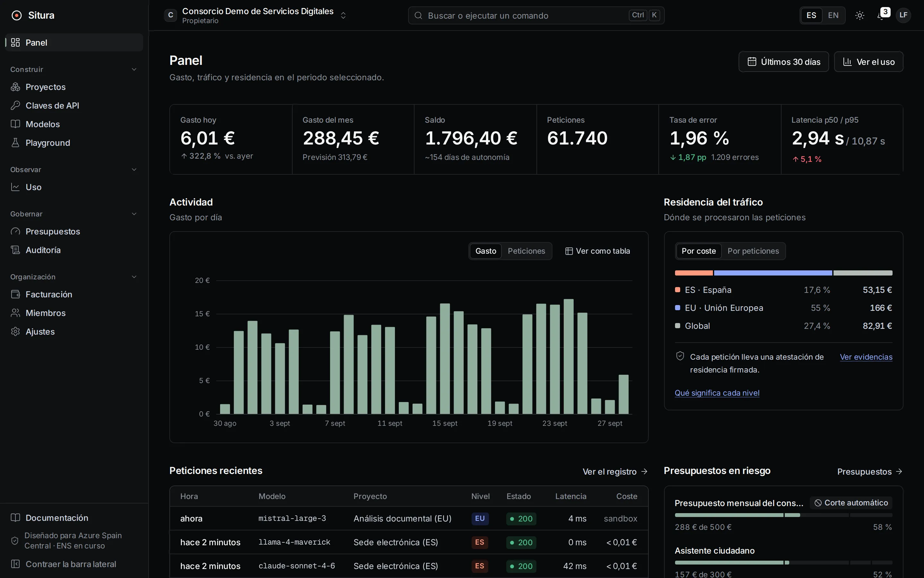
Task: Select the Peticiones chart mode
Action: pyautogui.click(x=526, y=251)
